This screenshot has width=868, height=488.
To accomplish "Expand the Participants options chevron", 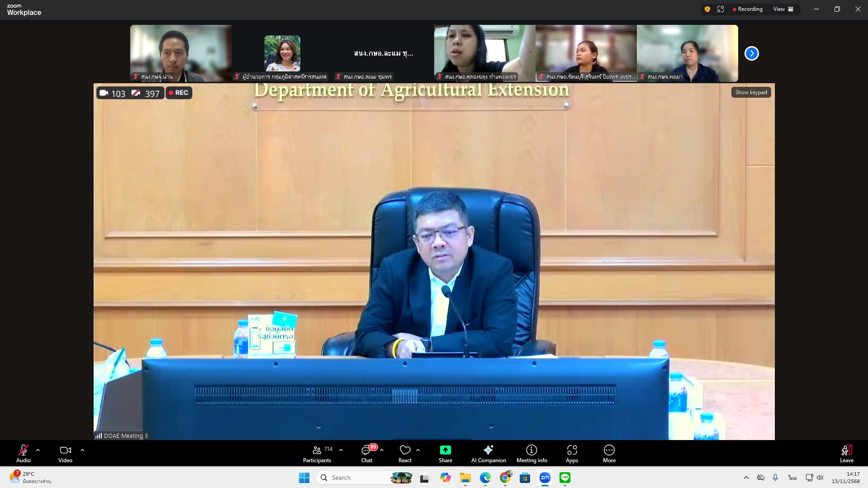I will point(341,450).
